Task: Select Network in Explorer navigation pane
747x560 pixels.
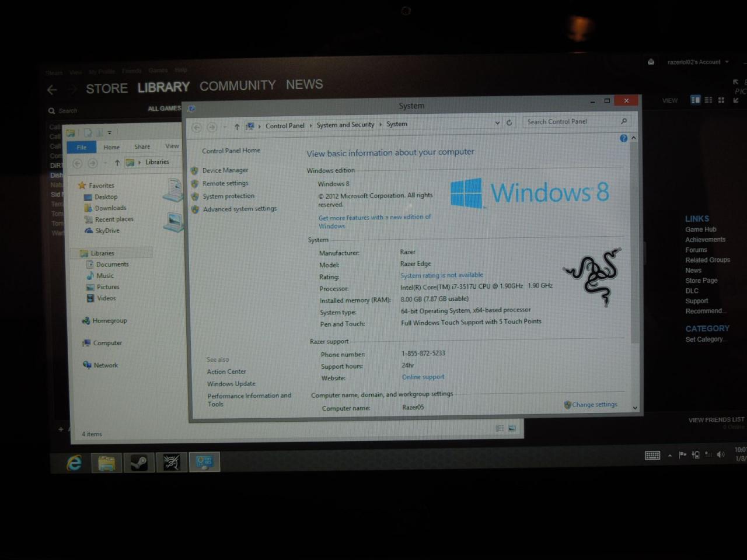Action: [x=106, y=365]
